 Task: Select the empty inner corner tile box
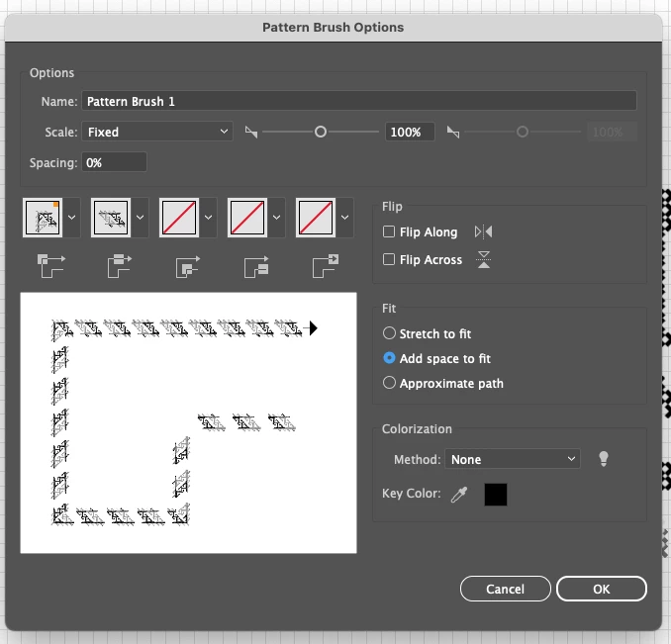179,218
